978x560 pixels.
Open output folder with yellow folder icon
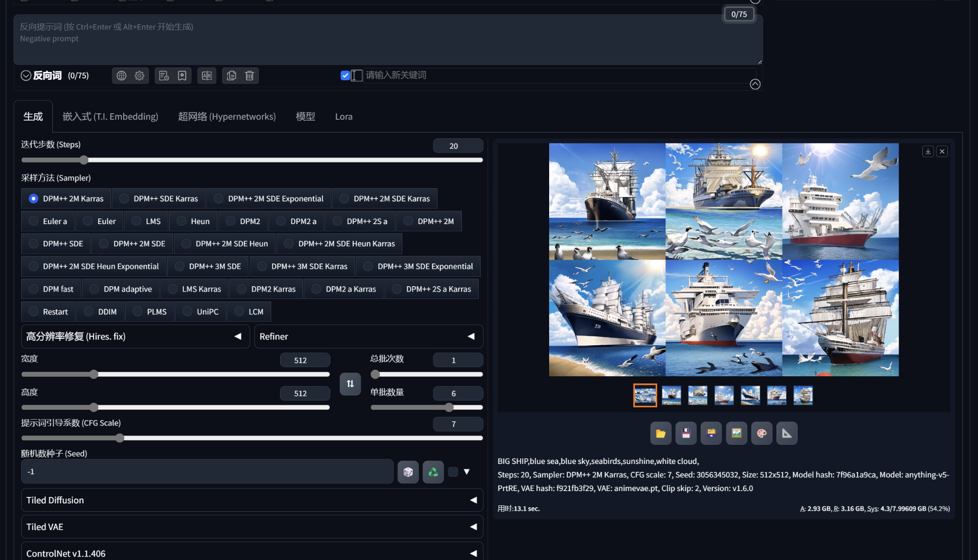click(660, 433)
